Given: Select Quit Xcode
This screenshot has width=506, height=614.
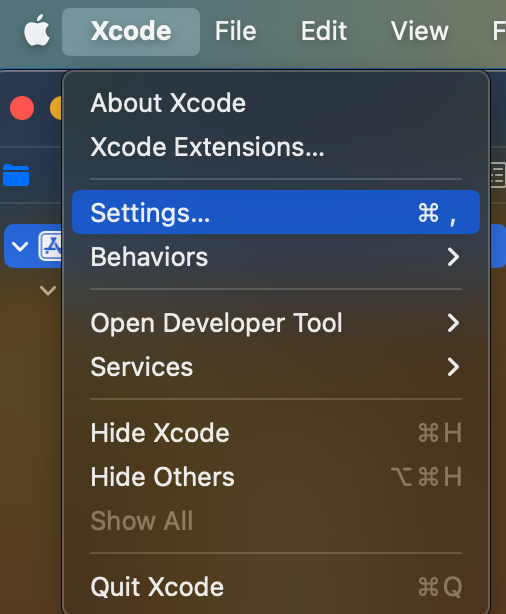Looking at the screenshot, I should pos(276,587).
